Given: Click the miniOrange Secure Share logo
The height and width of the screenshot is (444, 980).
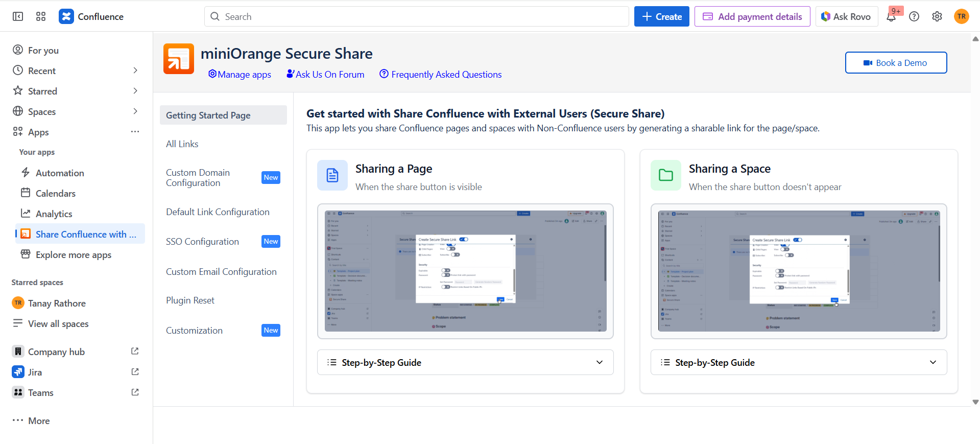Looking at the screenshot, I should (x=179, y=59).
